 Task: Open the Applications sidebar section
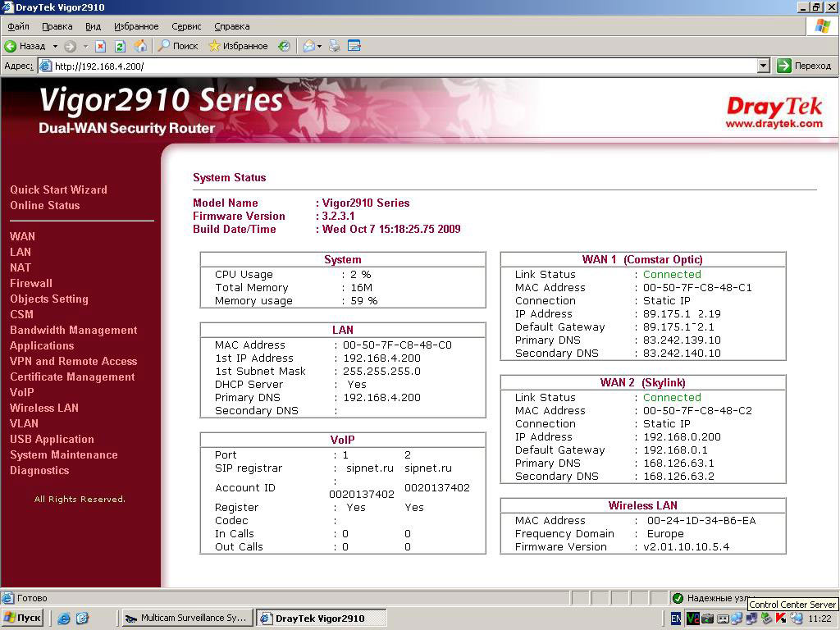(x=42, y=345)
